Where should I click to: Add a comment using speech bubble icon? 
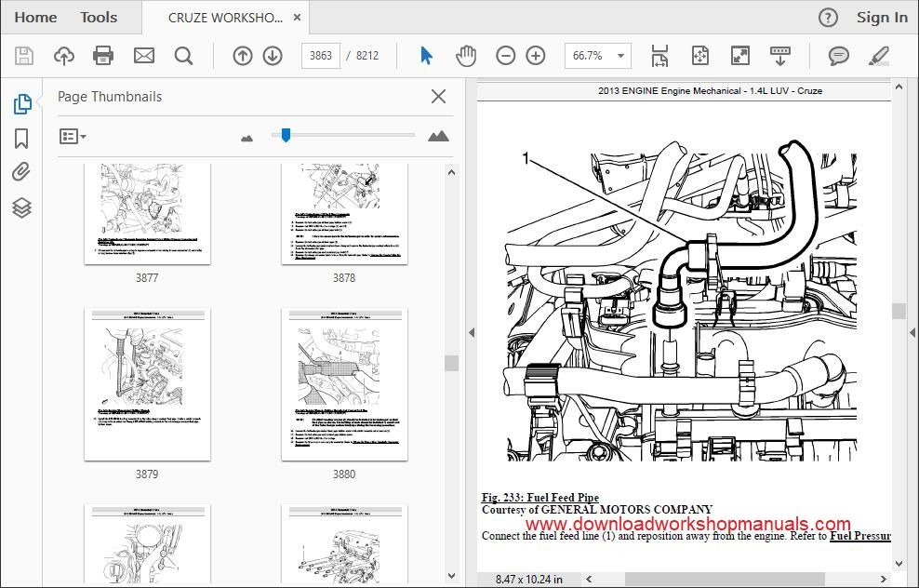click(839, 56)
